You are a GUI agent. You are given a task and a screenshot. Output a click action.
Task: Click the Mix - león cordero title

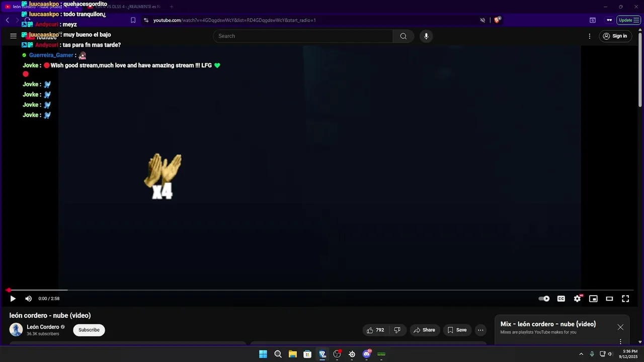pyautogui.click(x=548, y=324)
